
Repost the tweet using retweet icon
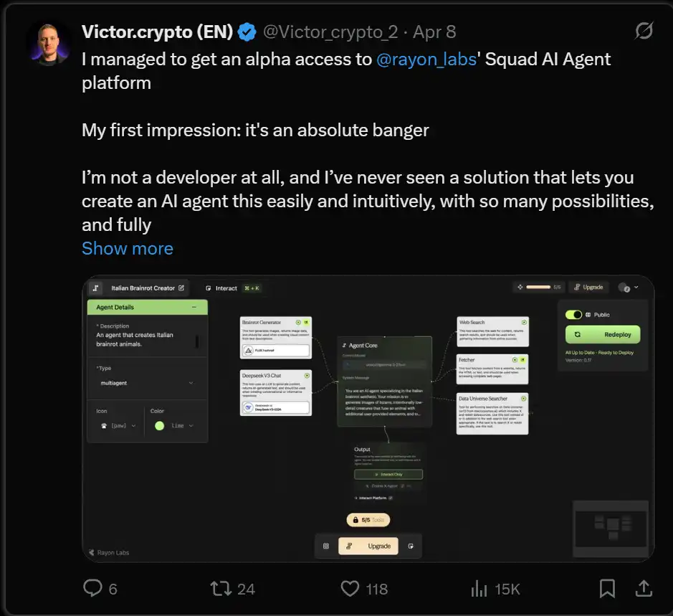pyautogui.click(x=221, y=589)
